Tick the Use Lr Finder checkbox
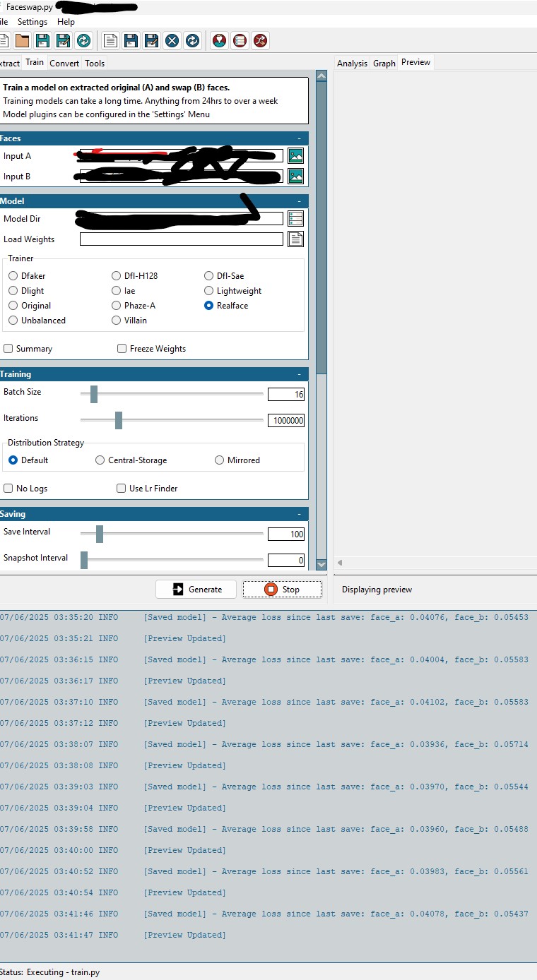This screenshot has height=980, width=537. coord(148,489)
